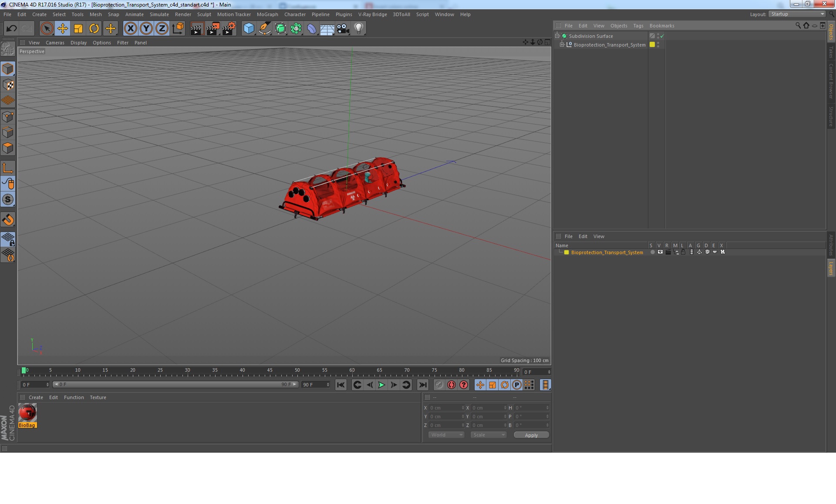Open Edit Render Settings icon
Image resolution: width=836 pixels, height=504 pixels.
coord(229,29)
